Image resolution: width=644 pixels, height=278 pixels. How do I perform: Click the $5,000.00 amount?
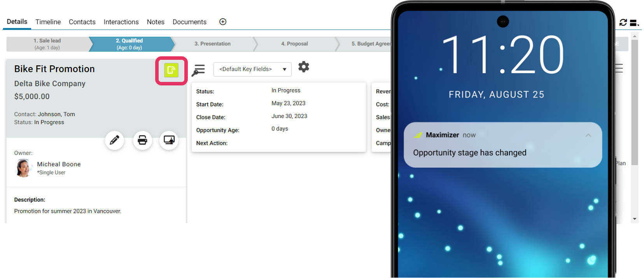32,96
